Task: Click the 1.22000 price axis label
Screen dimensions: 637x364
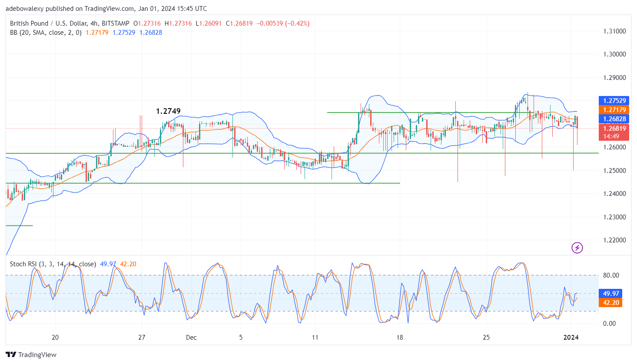Action: pyautogui.click(x=614, y=240)
